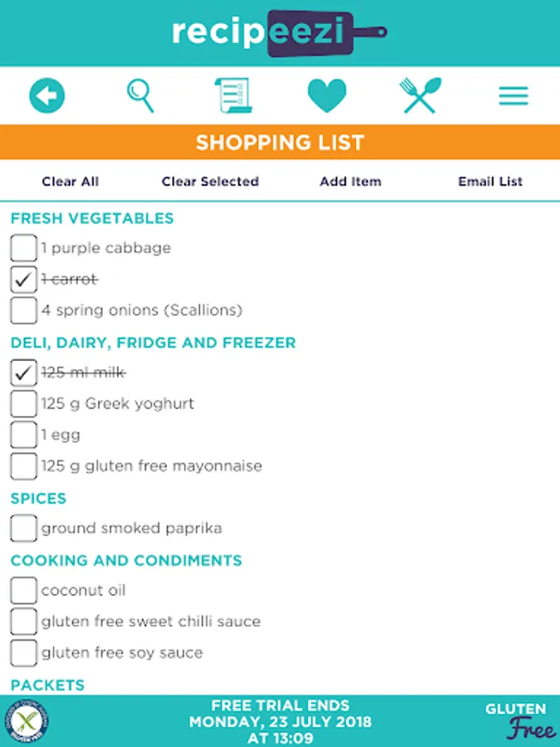Open favourites heart icon
This screenshot has width=560, height=747.
pyautogui.click(x=327, y=96)
